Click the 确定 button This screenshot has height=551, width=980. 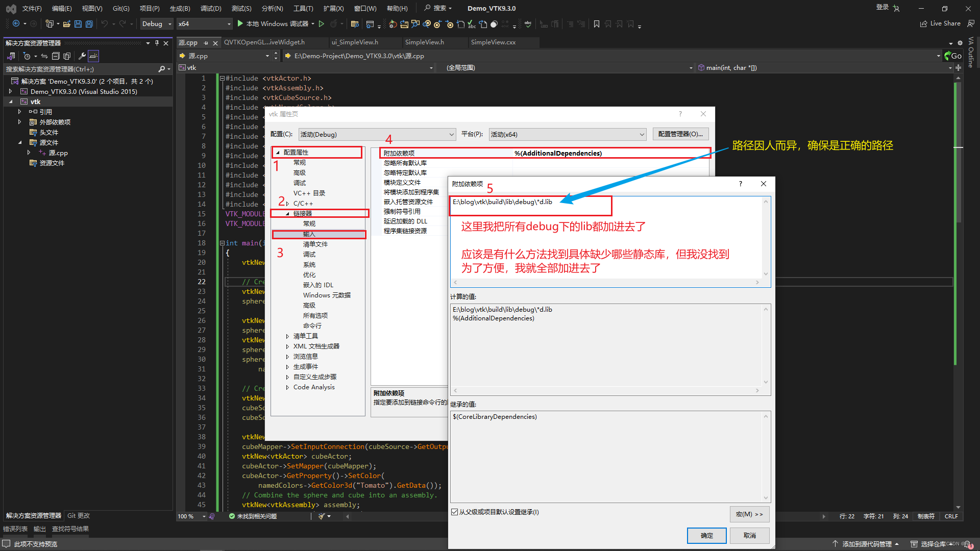click(706, 535)
